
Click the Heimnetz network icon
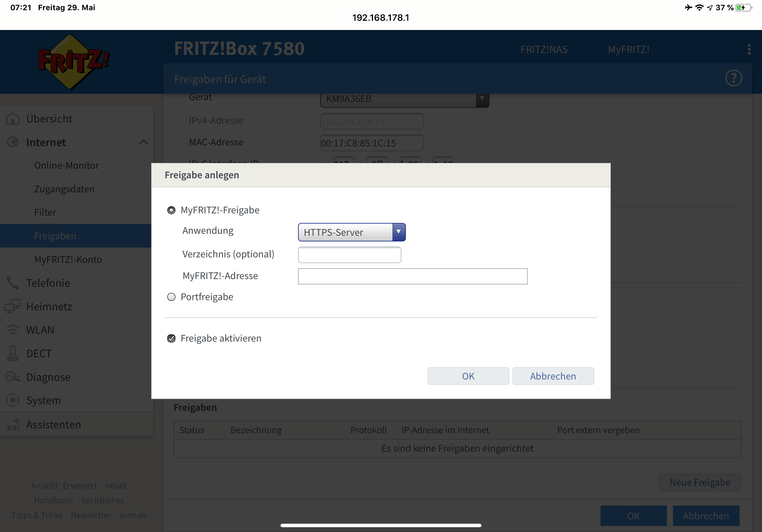[13, 306]
